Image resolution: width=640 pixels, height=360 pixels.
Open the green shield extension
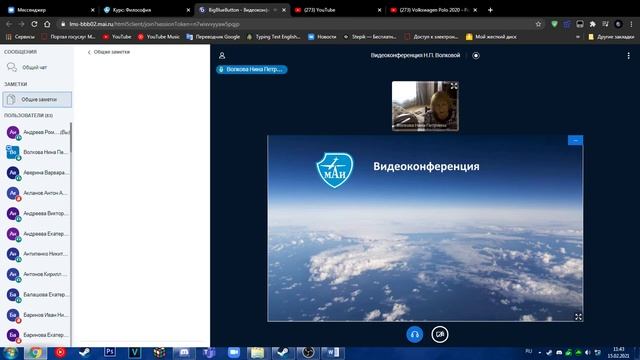pyautogui.click(x=554, y=24)
